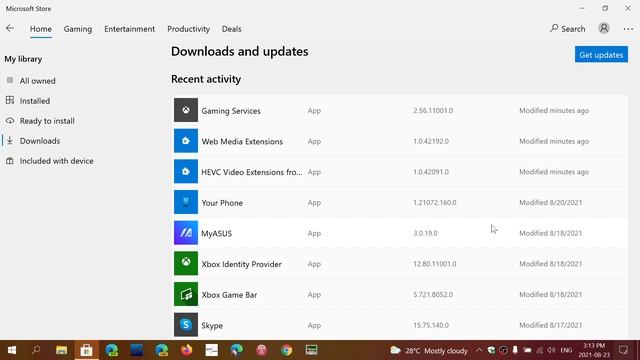Image resolution: width=640 pixels, height=360 pixels.
Task: Go to the Deals tab
Action: click(x=231, y=29)
